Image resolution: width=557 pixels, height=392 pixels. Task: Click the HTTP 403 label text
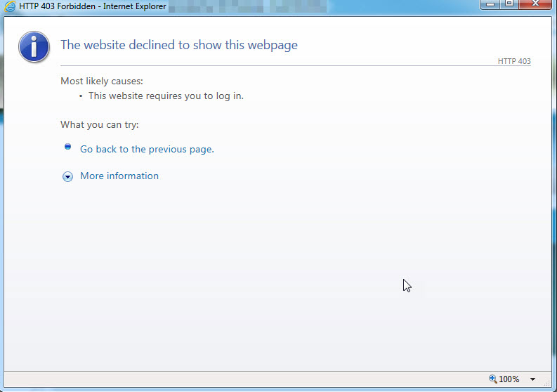(x=514, y=61)
